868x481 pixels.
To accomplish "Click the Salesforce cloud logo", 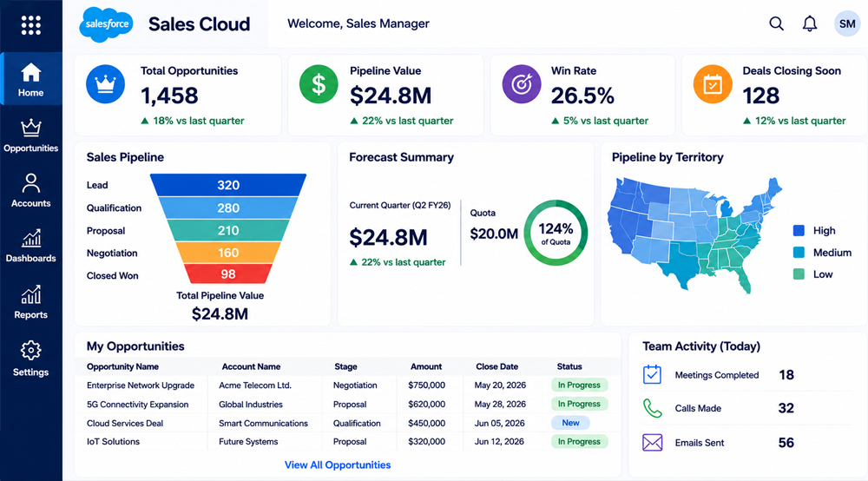I will pos(106,24).
